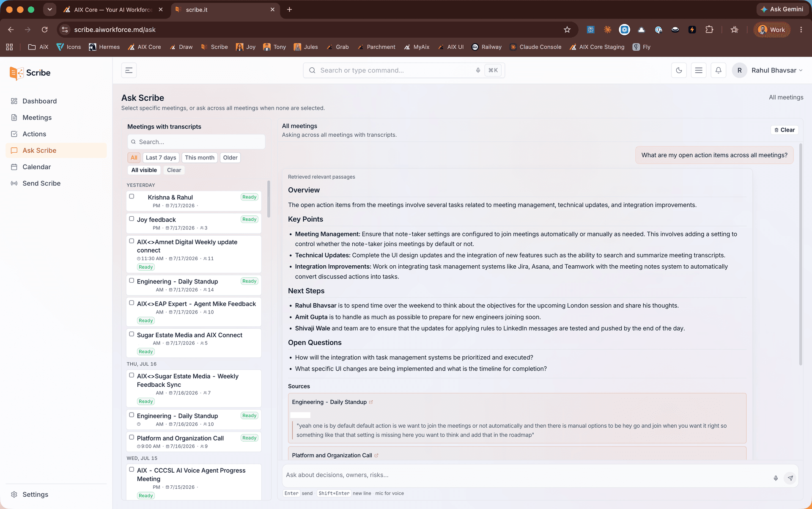Screen dimensions: 812x509
Task: Click All visible button
Action: coord(144,170)
